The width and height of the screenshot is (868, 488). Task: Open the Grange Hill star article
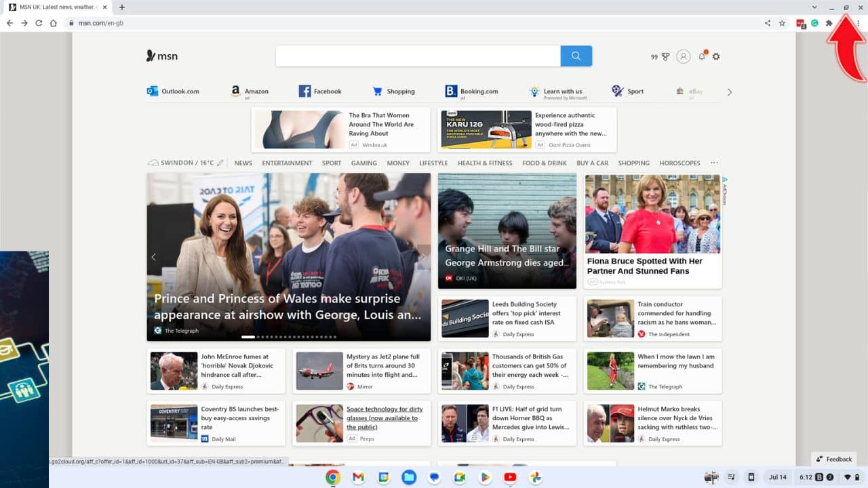tap(507, 230)
